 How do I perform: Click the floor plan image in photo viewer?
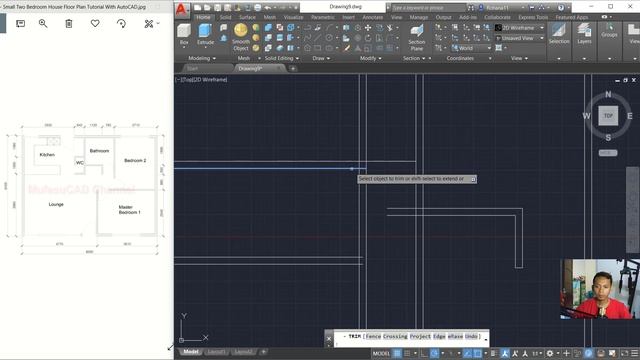coord(86,189)
